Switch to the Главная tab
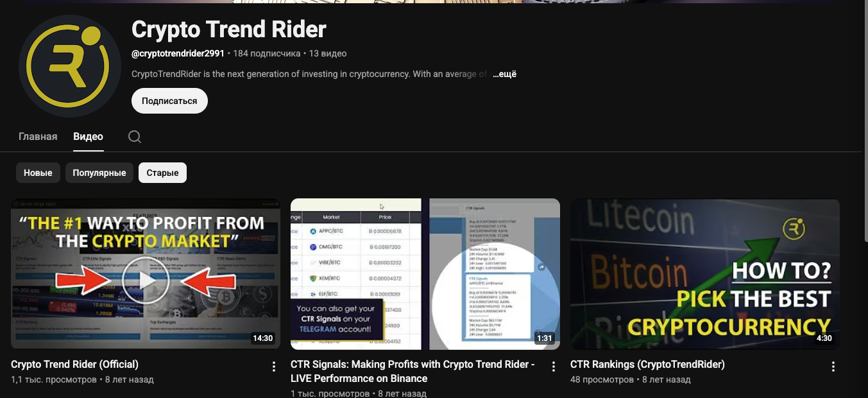868x398 pixels. point(38,137)
